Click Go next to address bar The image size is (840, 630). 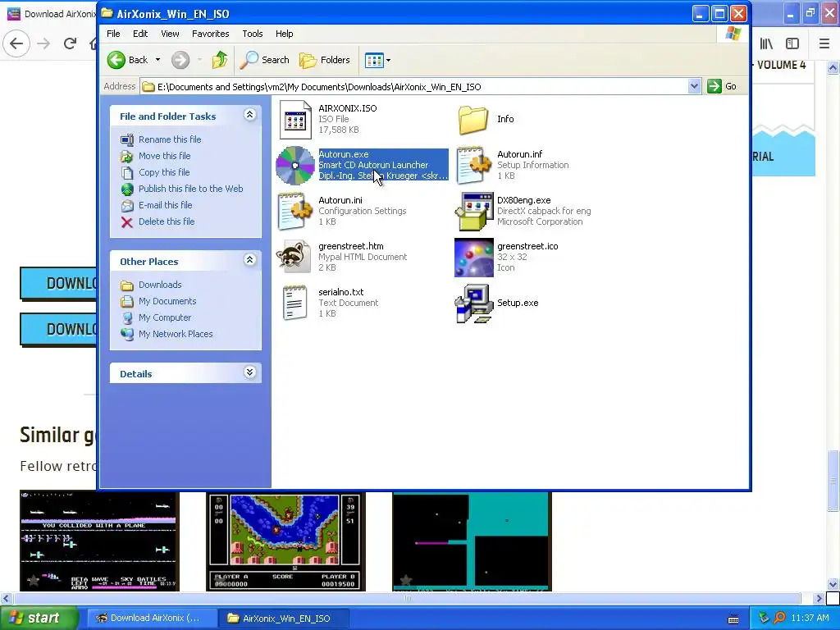click(x=722, y=86)
